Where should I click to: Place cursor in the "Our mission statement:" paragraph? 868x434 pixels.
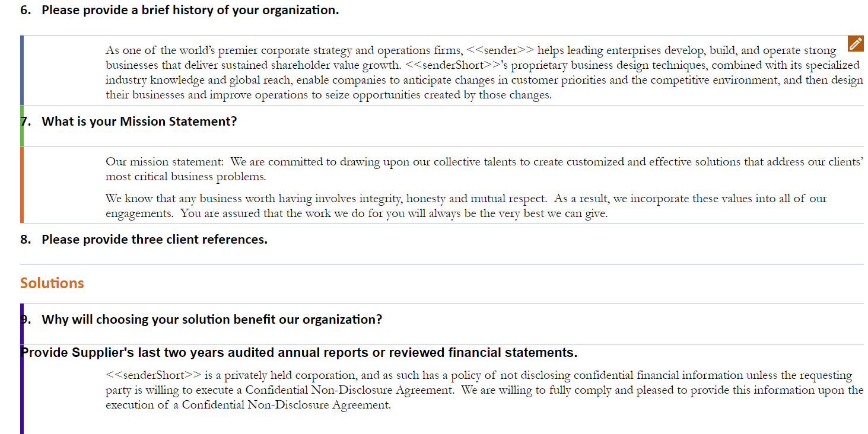pos(484,169)
